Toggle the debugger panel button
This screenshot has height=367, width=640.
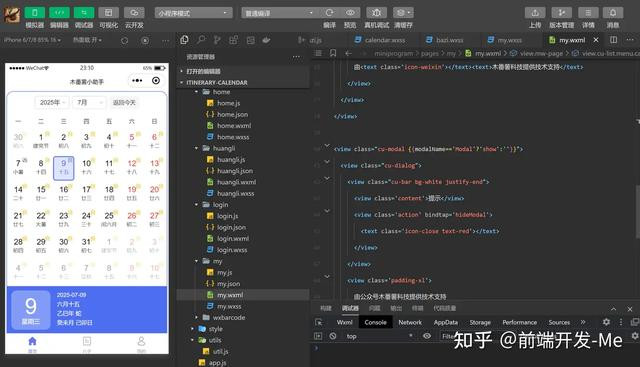click(x=84, y=13)
